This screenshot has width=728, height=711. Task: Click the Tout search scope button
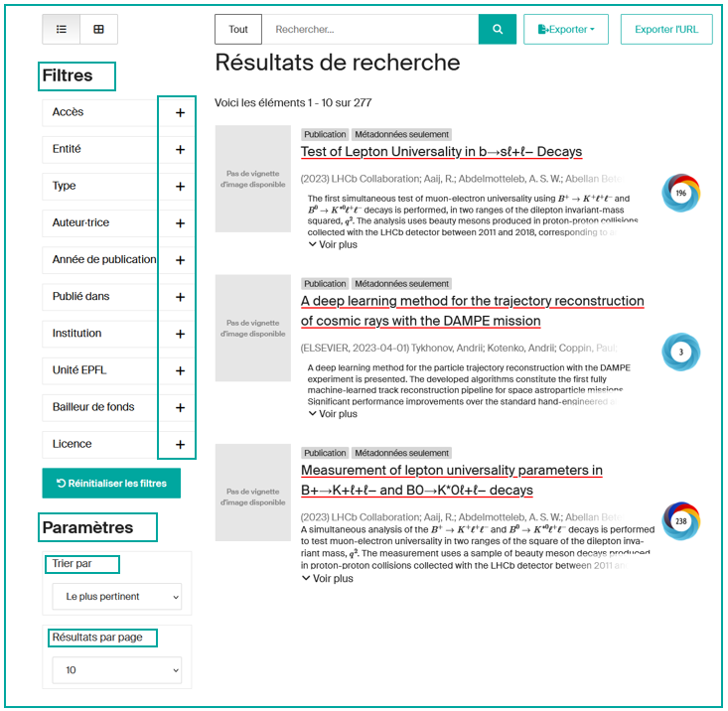coord(238,29)
